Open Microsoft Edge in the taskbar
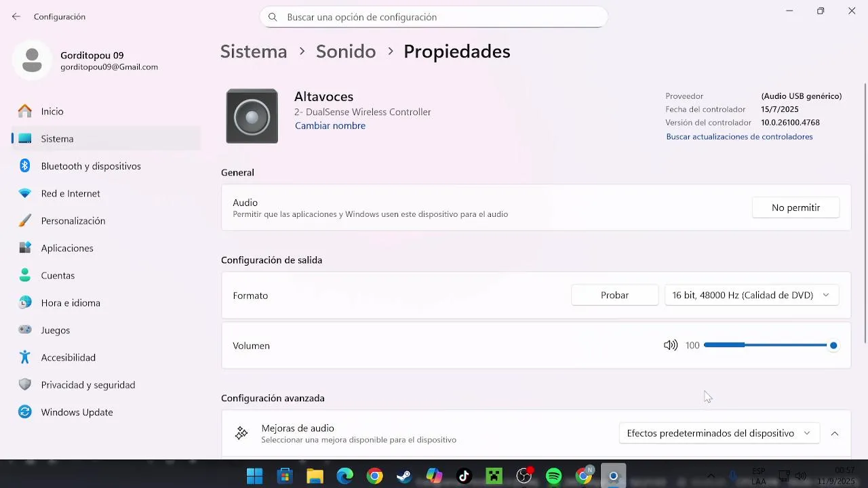Image resolution: width=868 pixels, height=488 pixels. (x=345, y=476)
